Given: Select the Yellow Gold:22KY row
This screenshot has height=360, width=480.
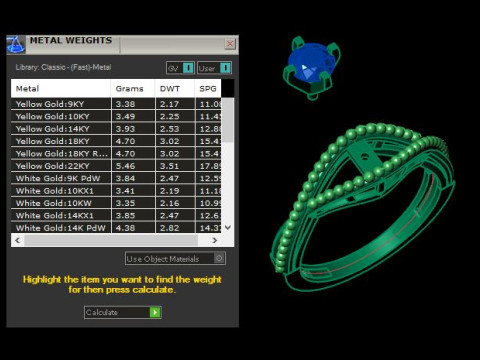Looking at the screenshot, I should click(x=116, y=166).
